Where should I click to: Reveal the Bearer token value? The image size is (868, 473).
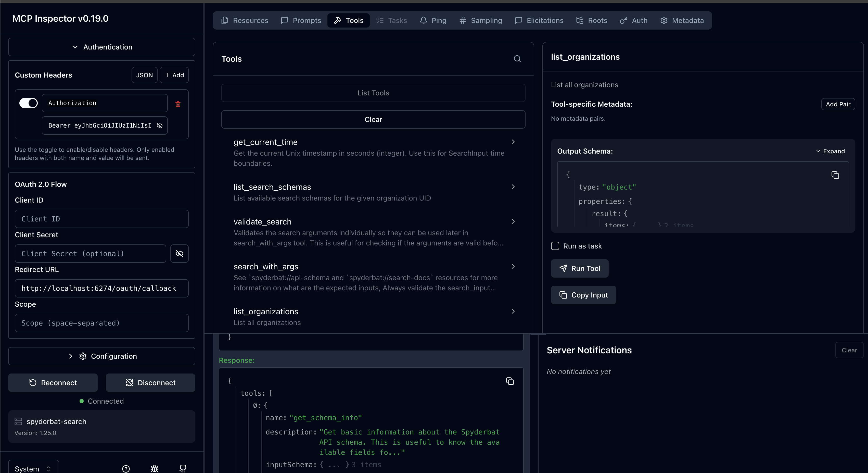pos(160,126)
